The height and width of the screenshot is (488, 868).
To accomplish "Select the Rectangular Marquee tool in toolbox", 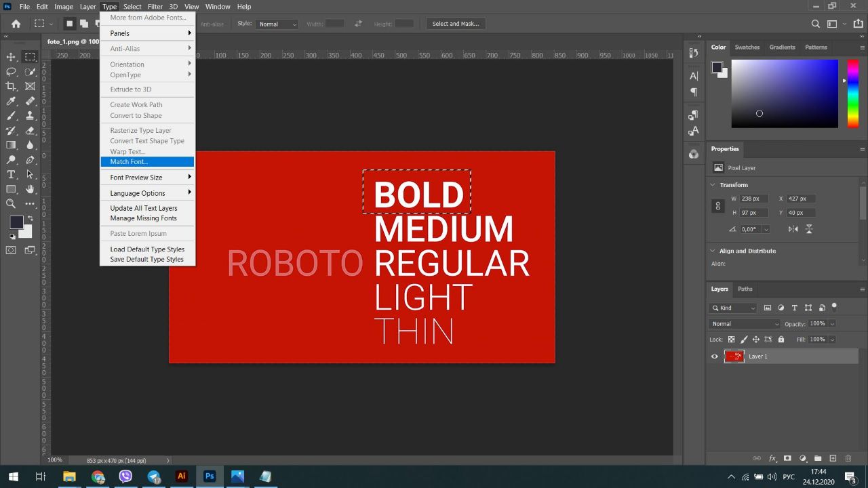I will tap(30, 57).
